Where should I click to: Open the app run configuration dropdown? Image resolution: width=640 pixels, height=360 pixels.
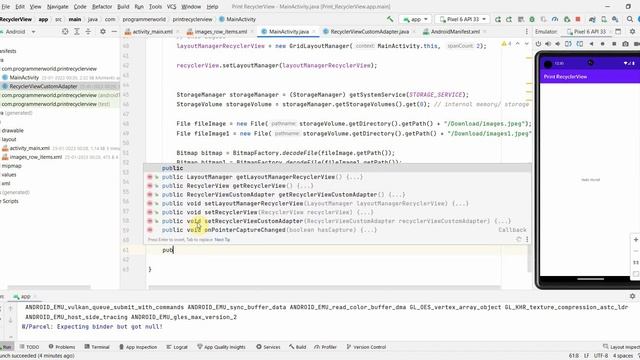(416, 19)
